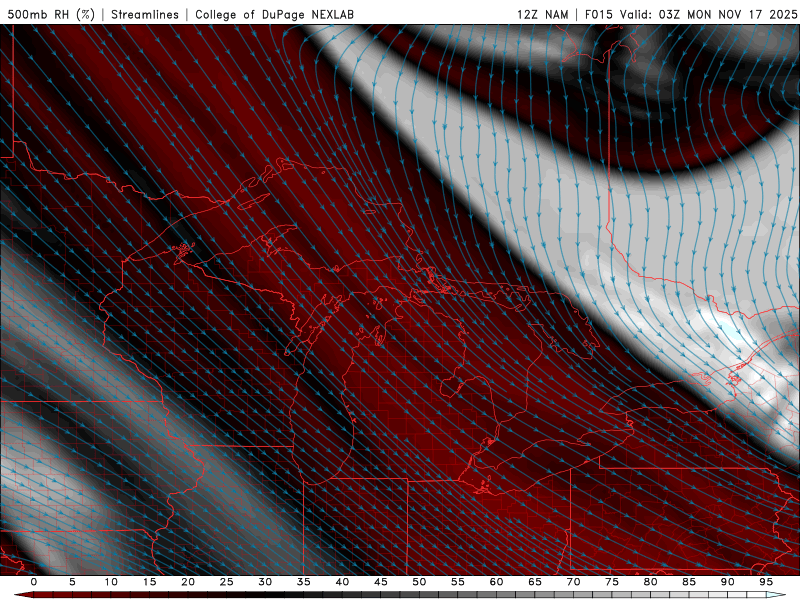Click the "55" colorbar label
Viewport: 800px width, 600px height.
458,582
